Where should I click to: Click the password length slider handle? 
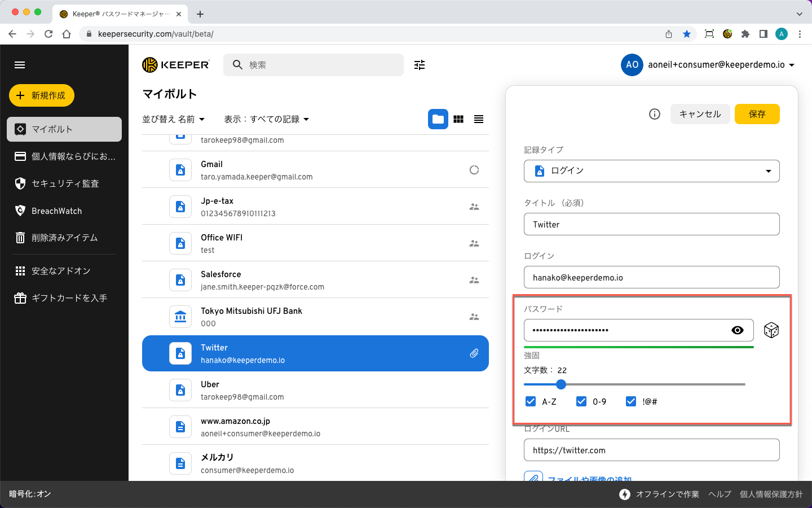click(561, 384)
